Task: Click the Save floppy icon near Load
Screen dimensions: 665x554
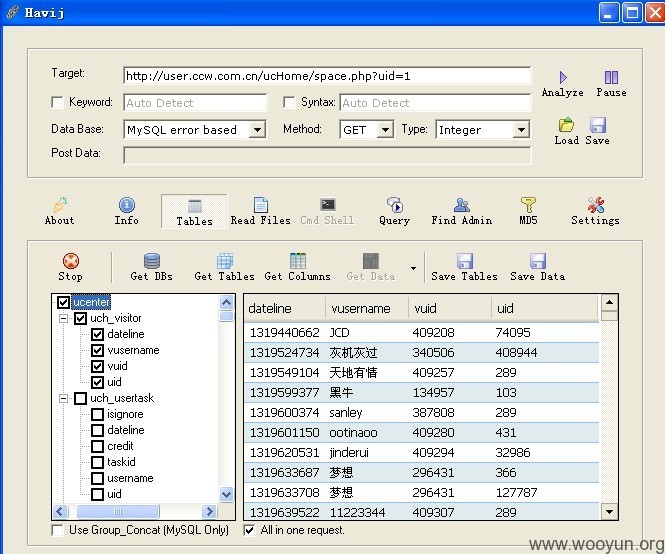Action: click(x=598, y=125)
